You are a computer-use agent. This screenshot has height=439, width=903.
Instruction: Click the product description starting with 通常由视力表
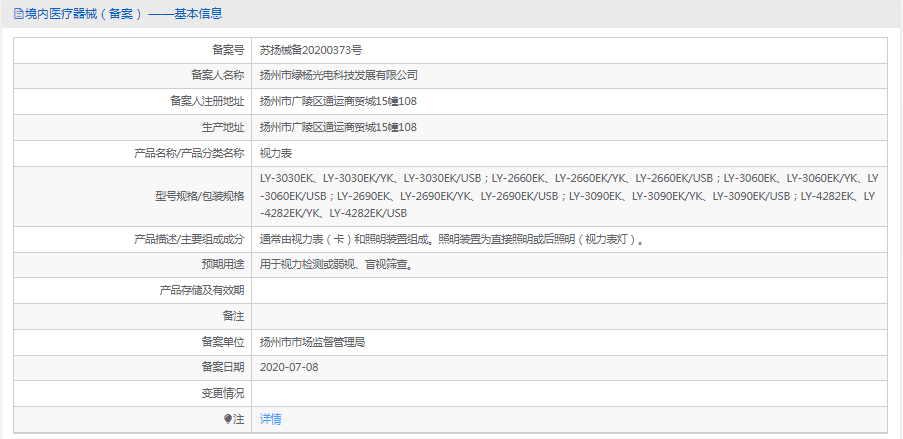point(450,239)
